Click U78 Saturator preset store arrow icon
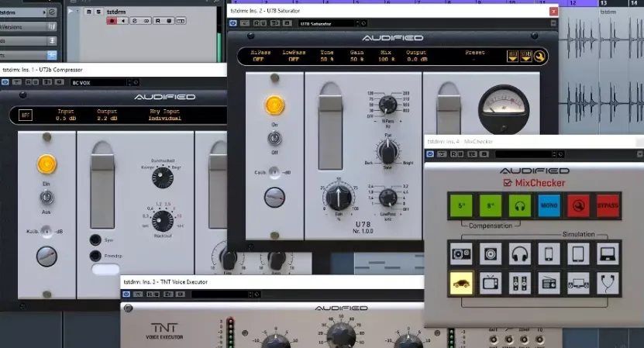The image size is (644, 348). point(526,57)
